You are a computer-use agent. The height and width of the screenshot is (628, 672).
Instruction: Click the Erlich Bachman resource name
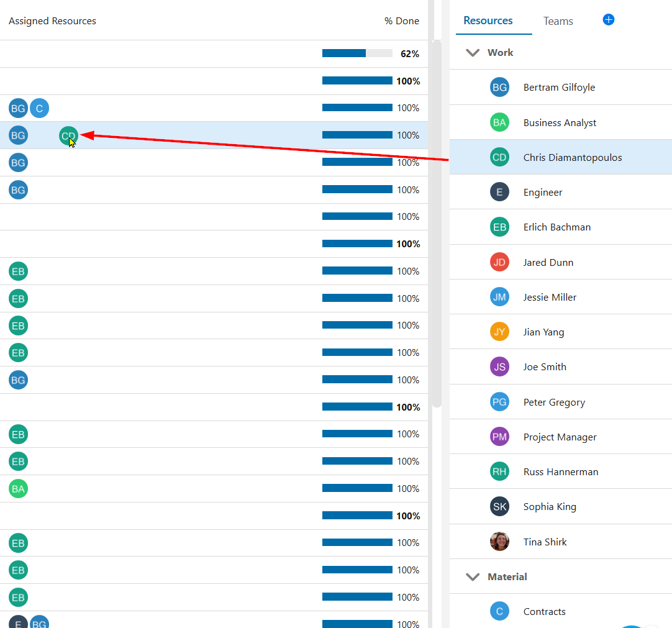tap(556, 227)
